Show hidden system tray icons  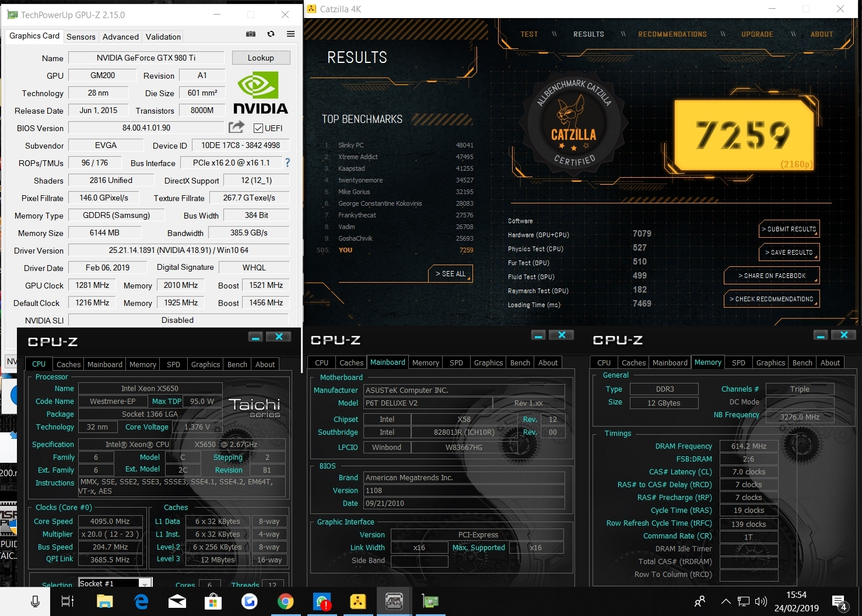tap(726, 601)
